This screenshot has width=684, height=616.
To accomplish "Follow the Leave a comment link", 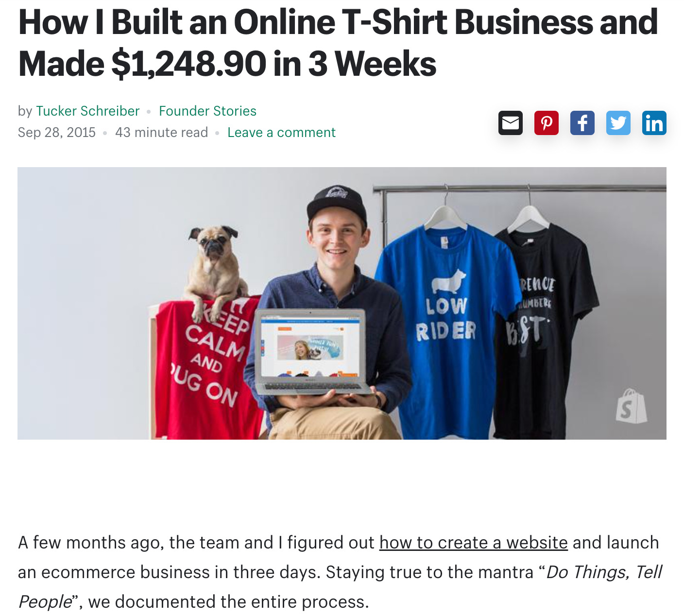I will pos(281,133).
